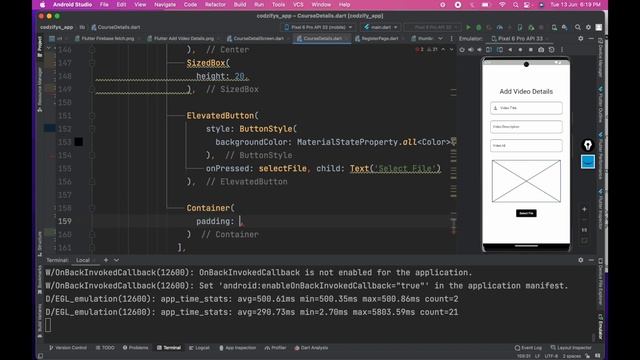
Task: Hide the Emulator panel with minimize icon
Action: click(x=591, y=38)
